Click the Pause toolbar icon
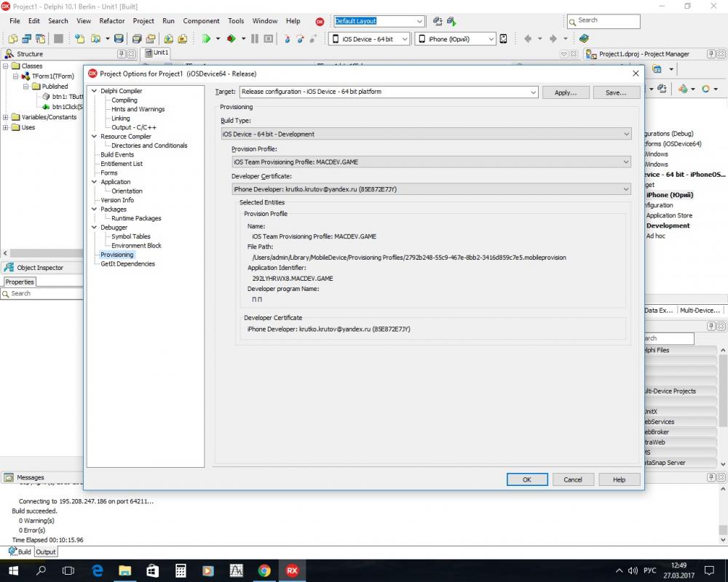728x582 pixels. click(x=254, y=39)
